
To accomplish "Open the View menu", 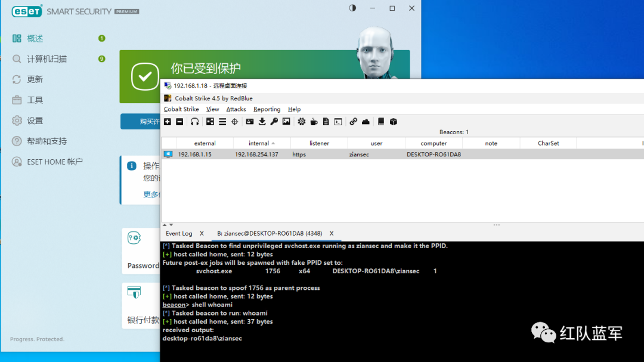I will coord(212,109).
